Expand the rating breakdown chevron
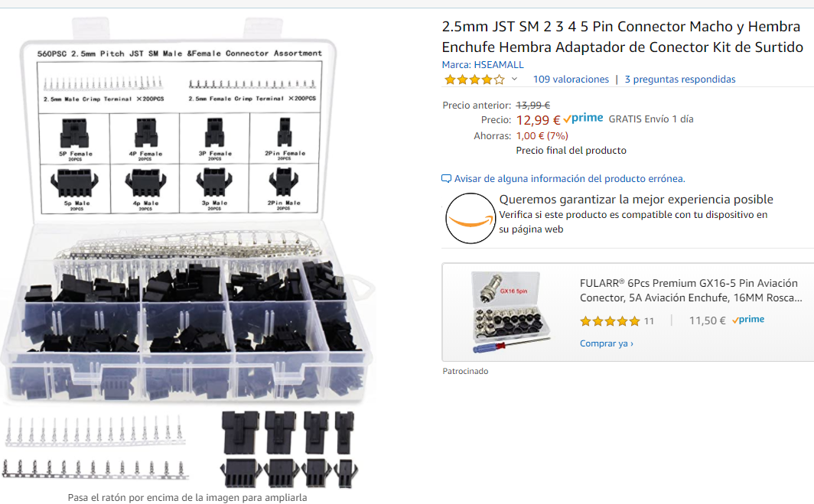The width and height of the screenshot is (814, 504). tap(514, 79)
